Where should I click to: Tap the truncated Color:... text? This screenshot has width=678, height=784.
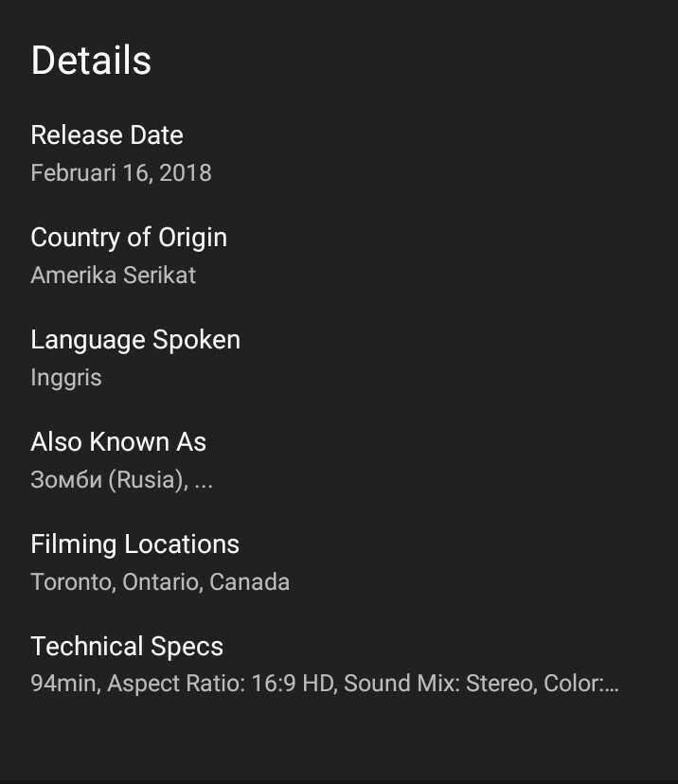coord(581,684)
